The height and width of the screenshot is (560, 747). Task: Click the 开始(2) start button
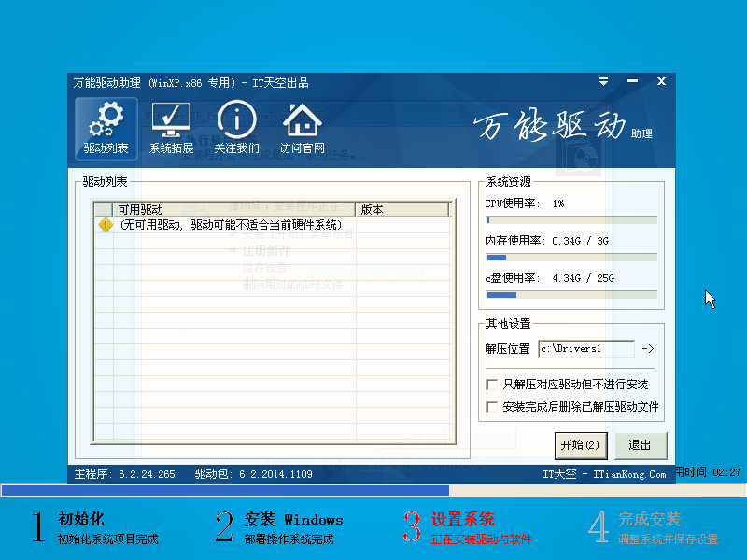click(x=581, y=445)
